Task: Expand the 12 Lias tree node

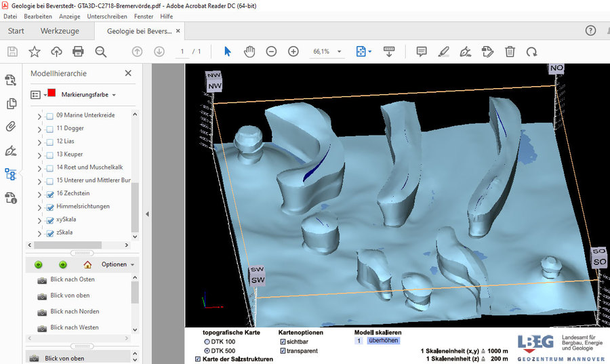Action: point(38,142)
